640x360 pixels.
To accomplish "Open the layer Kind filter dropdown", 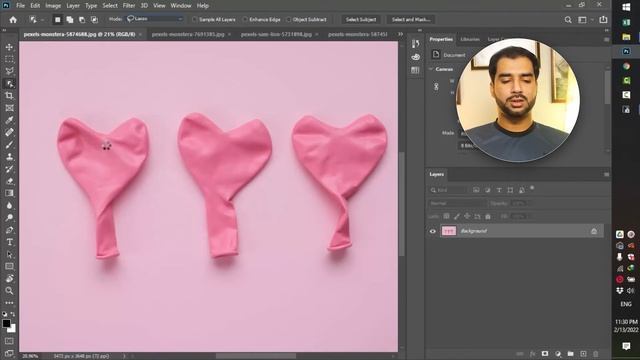I will click(448, 190).
